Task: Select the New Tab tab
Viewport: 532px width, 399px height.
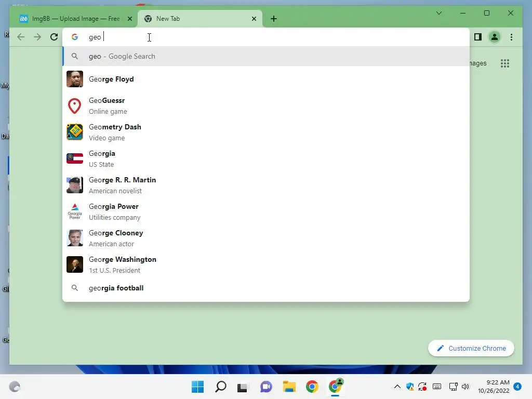Action: 199,19
